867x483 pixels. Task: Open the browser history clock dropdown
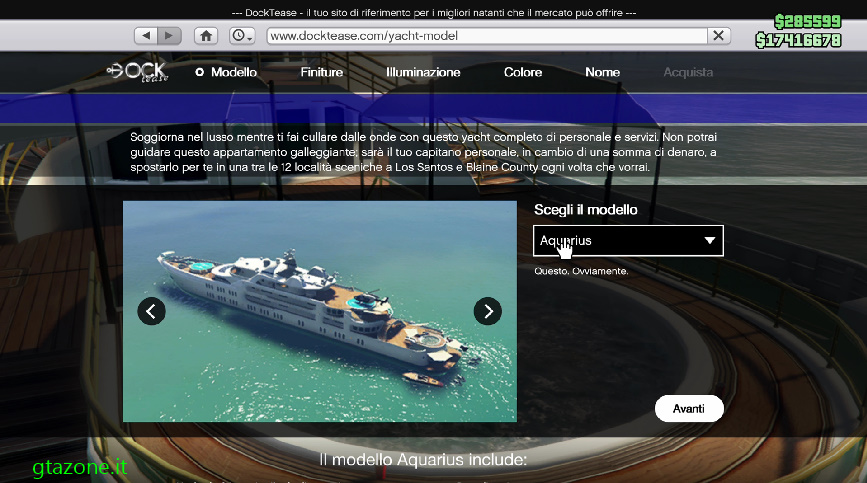tap(242, 36)
